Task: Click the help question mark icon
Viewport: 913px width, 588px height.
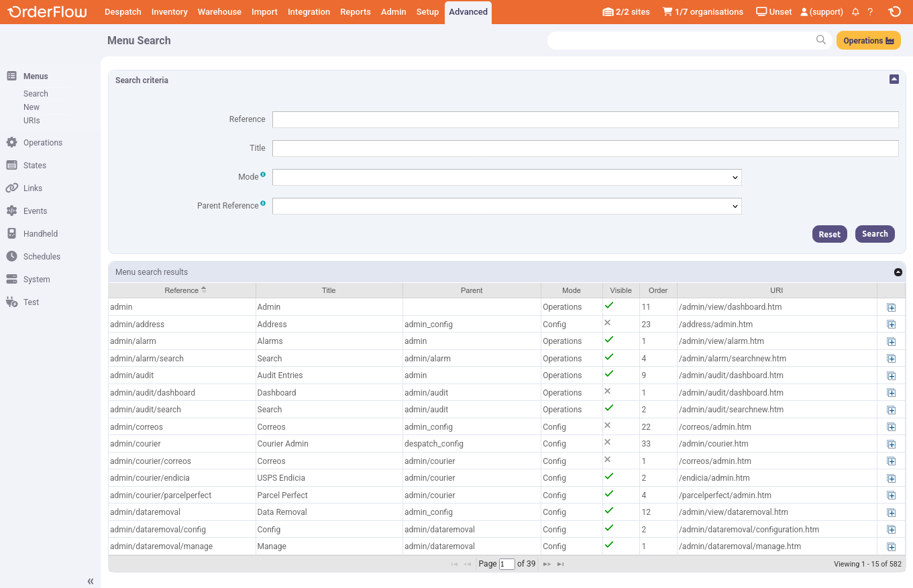Action: click(870, 12)
